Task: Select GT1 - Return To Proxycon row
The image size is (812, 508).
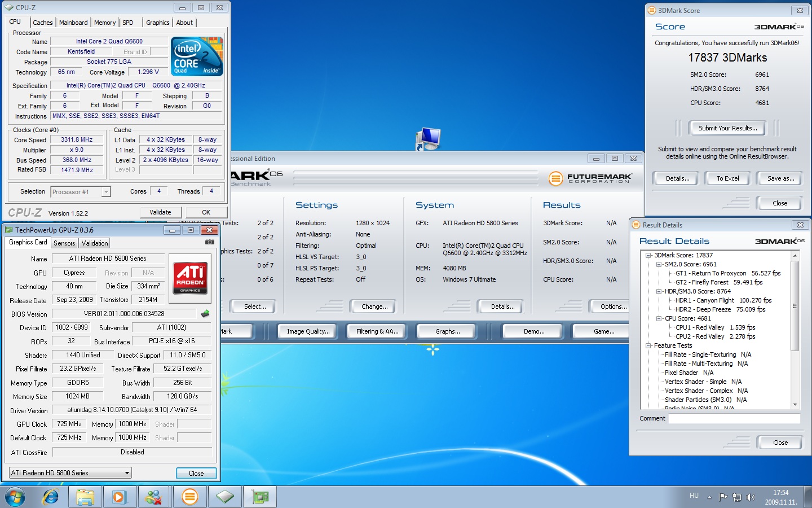Action: tap(728, 273)
